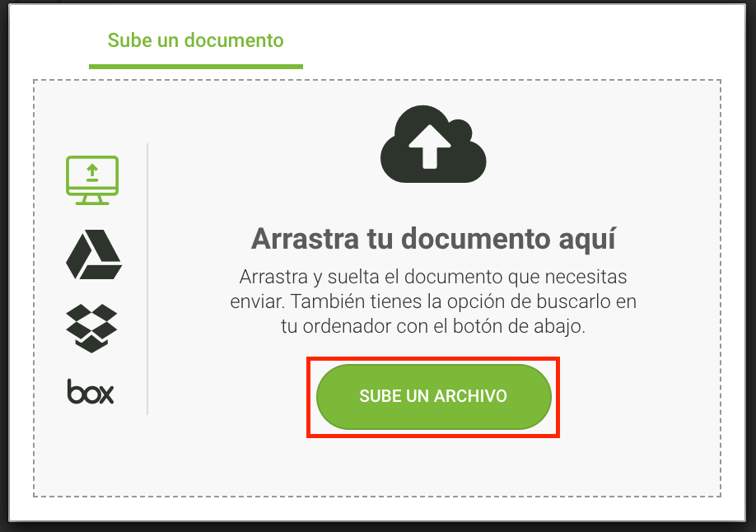Click the green arrow on the monitor icon
Image resolution: width=756 pixels, height=532 pixels.
[x=92, y=172]
